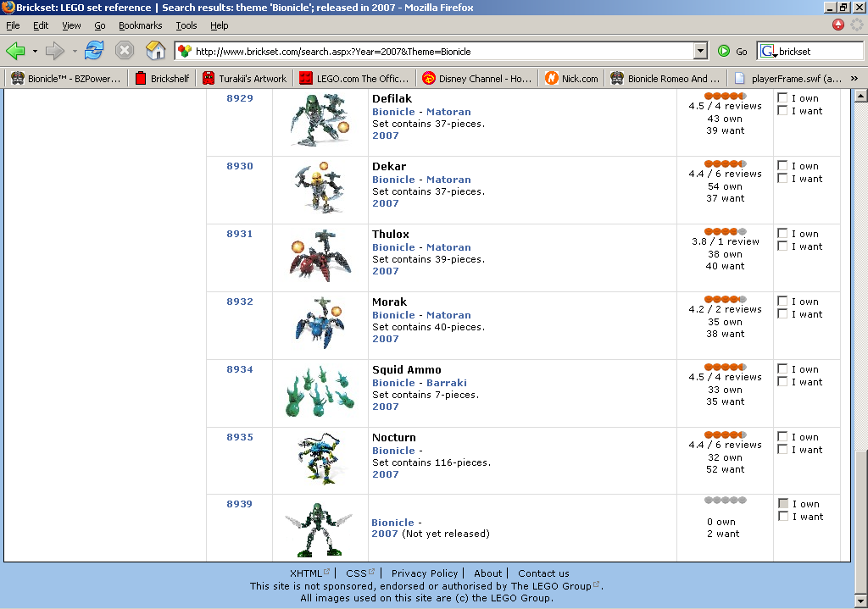Navigate back using the green back arrow
Screen dimensions: 868x609
(x=17, y=51)
